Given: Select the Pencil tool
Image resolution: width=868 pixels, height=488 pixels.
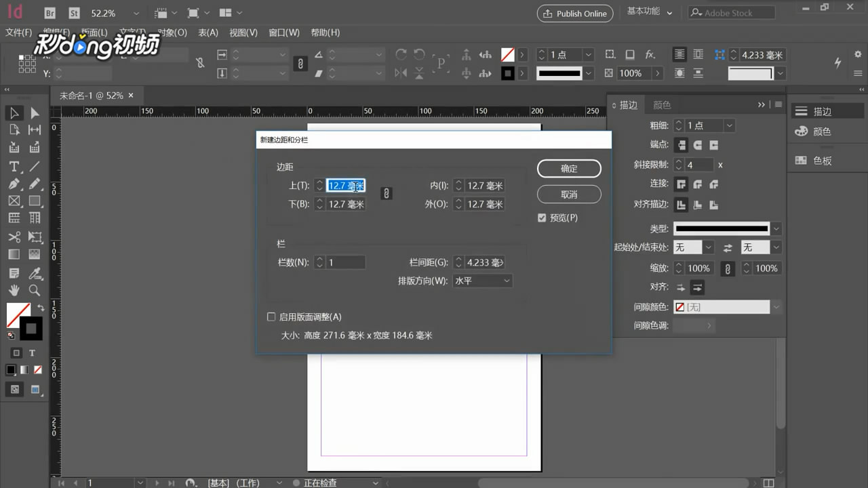Looking at the screenshot, I should tap(35, 184).
